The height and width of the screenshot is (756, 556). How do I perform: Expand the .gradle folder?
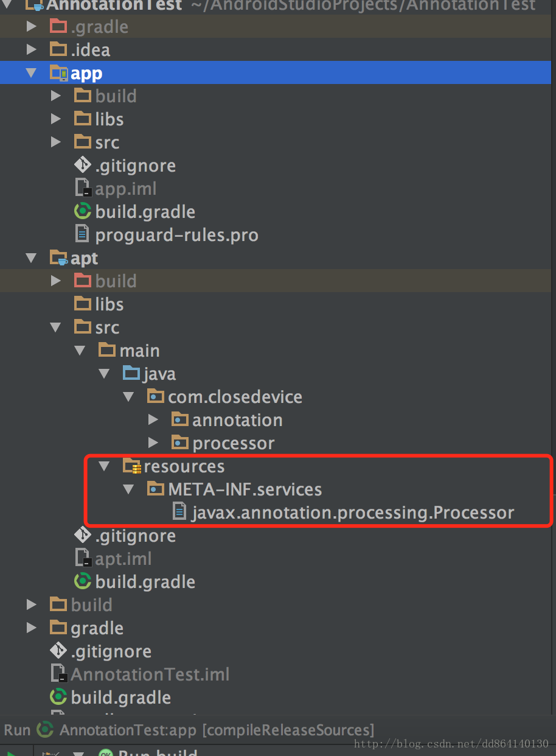point(32,27)
